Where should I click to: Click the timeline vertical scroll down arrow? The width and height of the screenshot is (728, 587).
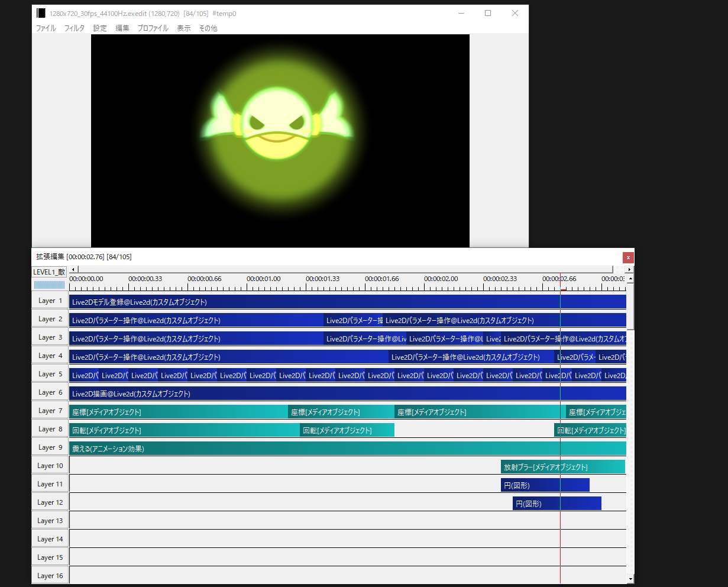tap(630, 579)
